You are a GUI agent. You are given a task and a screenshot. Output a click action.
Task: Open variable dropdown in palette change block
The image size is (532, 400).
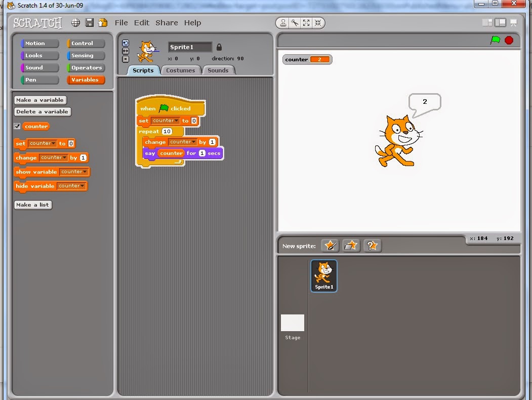pyautogui.click(x=53, y=158)
